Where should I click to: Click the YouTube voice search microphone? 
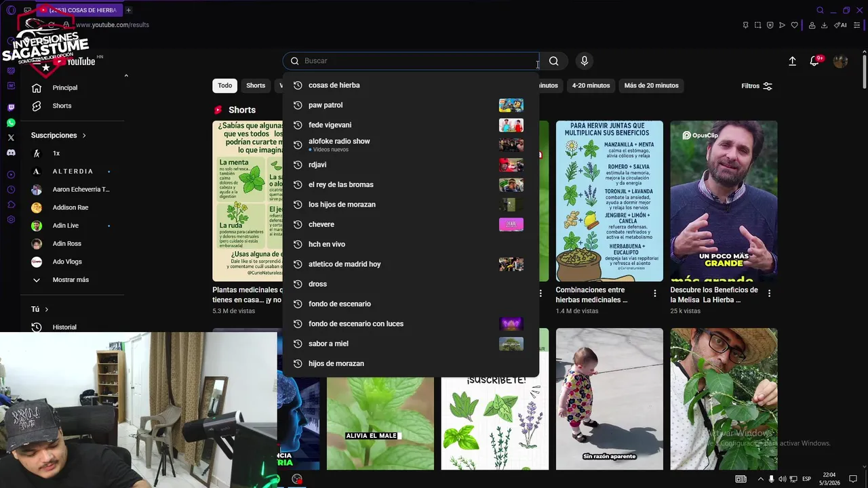(585, 61)
